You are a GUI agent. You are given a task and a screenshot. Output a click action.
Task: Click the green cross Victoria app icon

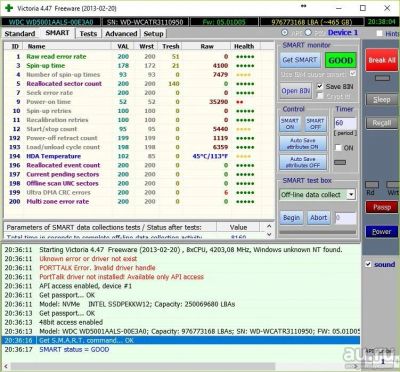point(9,8)
